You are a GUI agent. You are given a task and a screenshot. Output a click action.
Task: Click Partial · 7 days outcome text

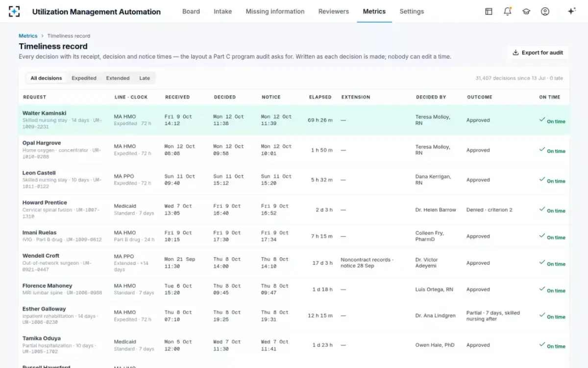pyautogui.click(x=493, y=315)
